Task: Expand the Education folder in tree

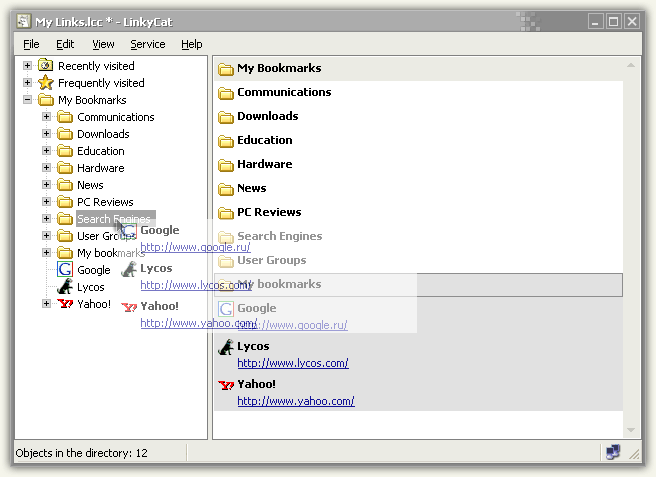Action: 46,151
